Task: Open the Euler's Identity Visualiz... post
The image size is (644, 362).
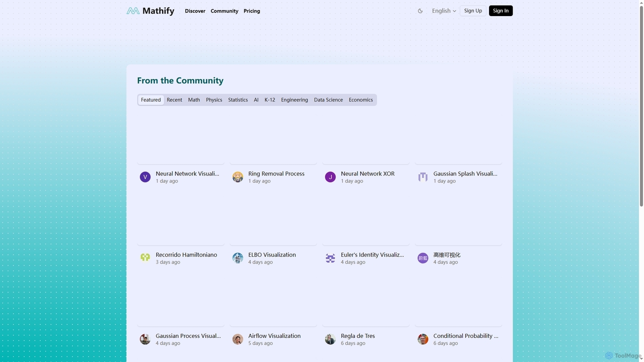Action: tap(372, 255)
